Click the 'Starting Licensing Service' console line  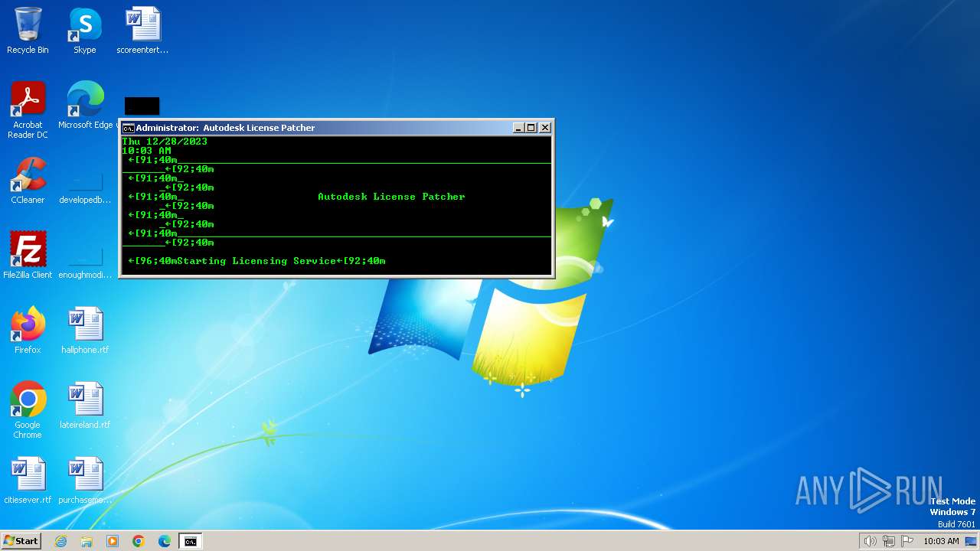tap(256, 261)
